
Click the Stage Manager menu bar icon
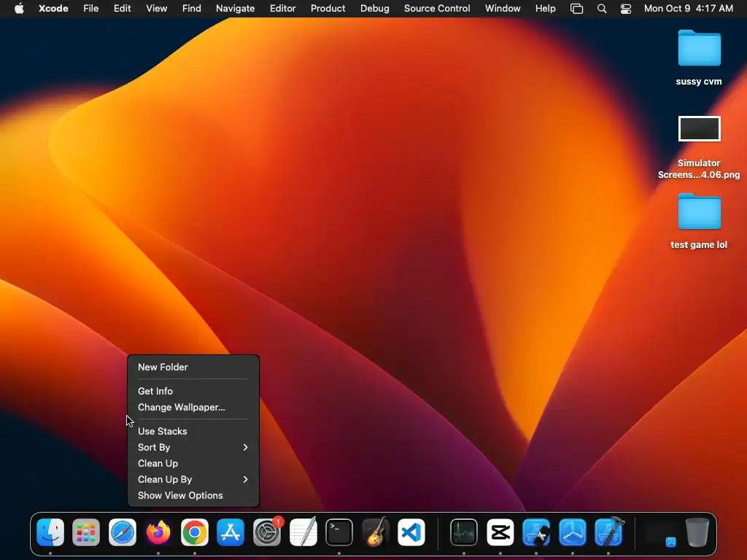pyautogui.click(x=576, y=9)
